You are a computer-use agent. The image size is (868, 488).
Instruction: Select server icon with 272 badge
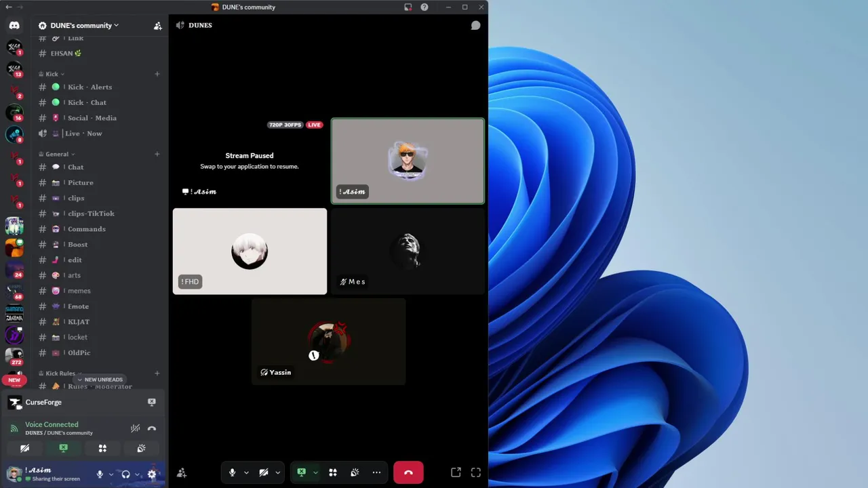(x=14, y=355)
